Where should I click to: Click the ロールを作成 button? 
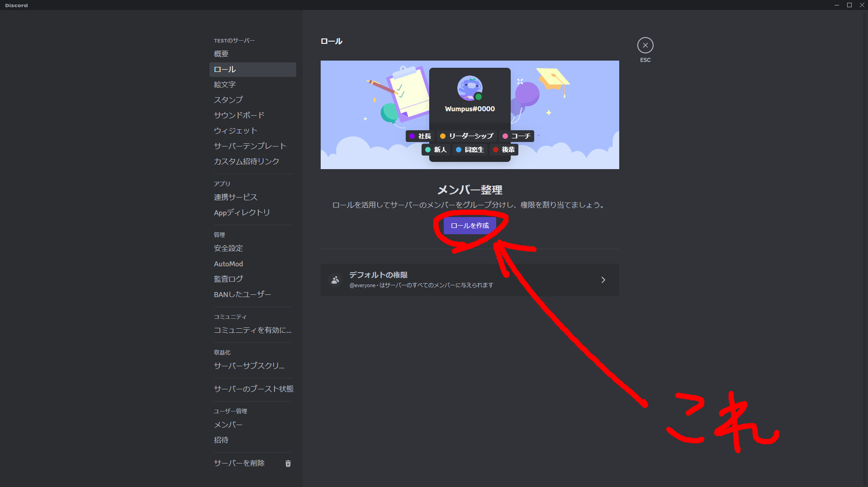470,225
